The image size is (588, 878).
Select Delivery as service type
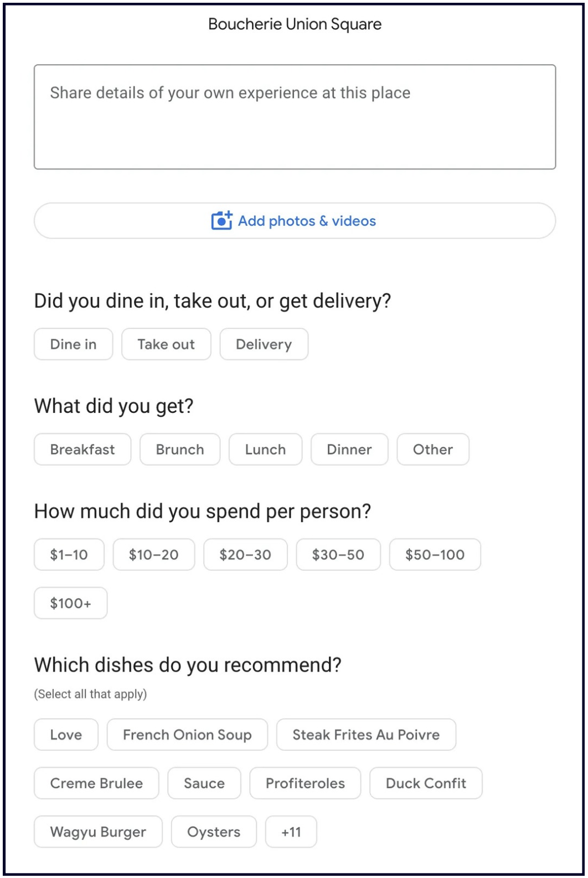pyautogui.click(x=264, y=344)
